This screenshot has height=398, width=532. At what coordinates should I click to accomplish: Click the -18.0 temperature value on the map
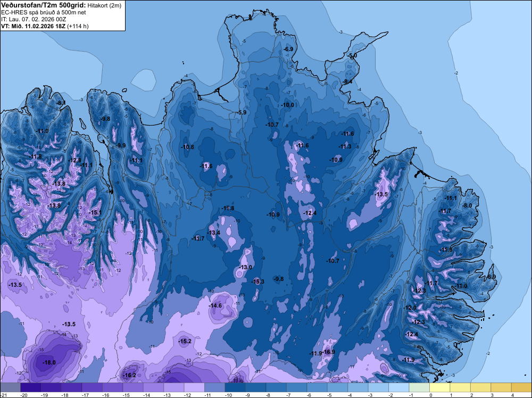click(x=49, y=362)
